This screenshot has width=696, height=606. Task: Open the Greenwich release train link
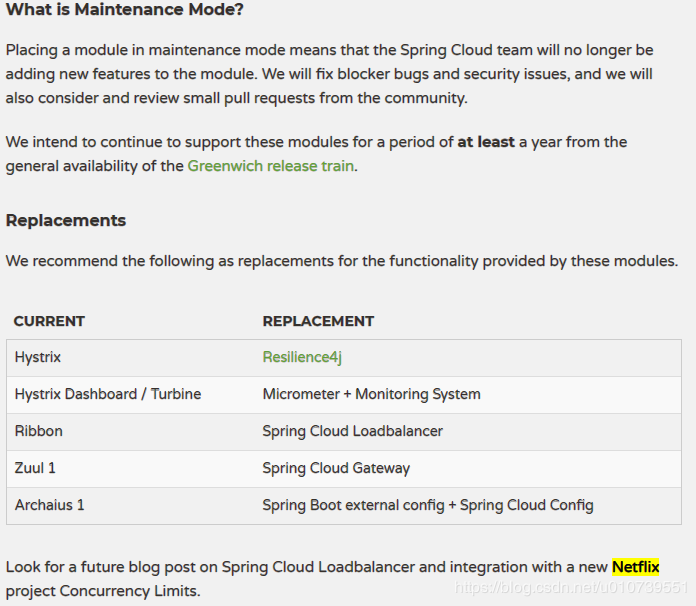pyautogui.click(x=270, y=166)
